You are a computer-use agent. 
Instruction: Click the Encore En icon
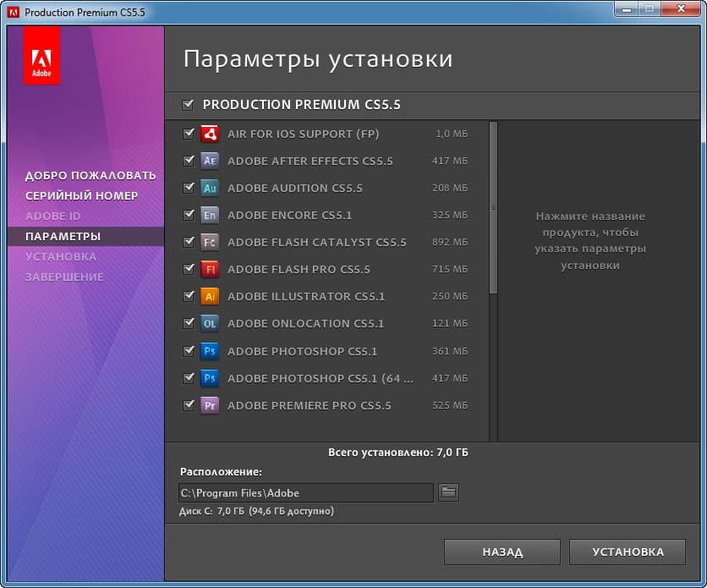(x=210, y=215)
